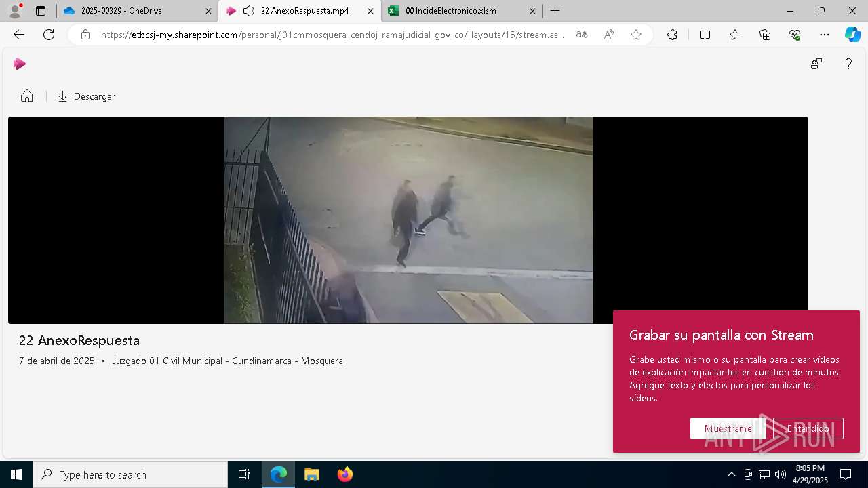Open the Stream help question mark
Image resolution: width=868 pixels, height=488 pixels.
pos(848,64)
